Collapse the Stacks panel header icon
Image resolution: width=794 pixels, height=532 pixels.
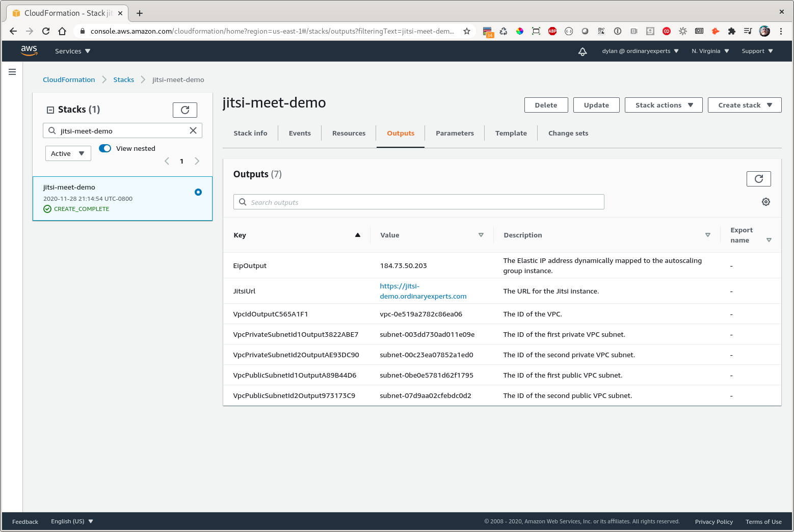50,110
